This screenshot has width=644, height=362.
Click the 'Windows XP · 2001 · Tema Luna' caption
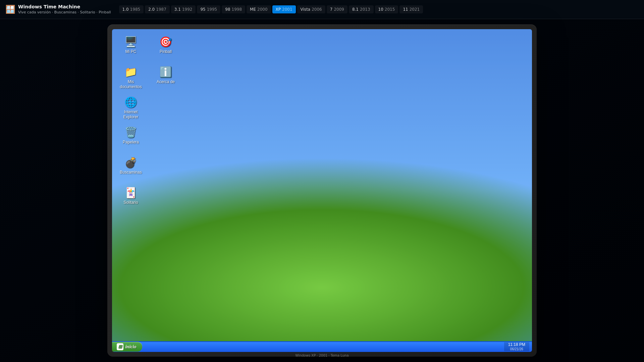click(322, 356)
